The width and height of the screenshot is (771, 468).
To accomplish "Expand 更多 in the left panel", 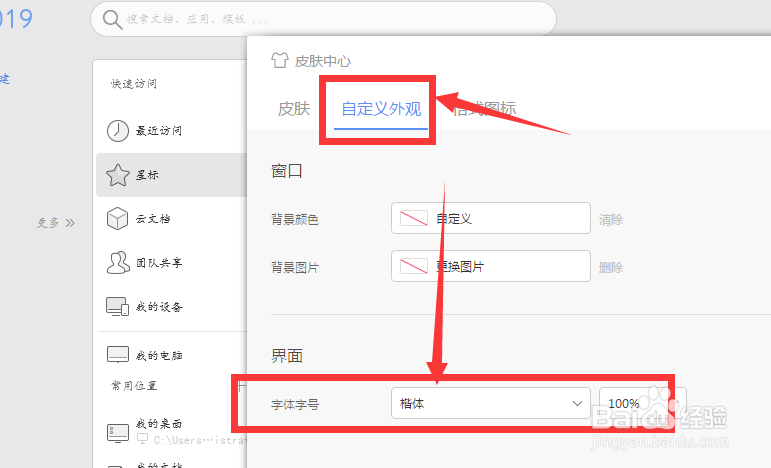I will 56,223.
